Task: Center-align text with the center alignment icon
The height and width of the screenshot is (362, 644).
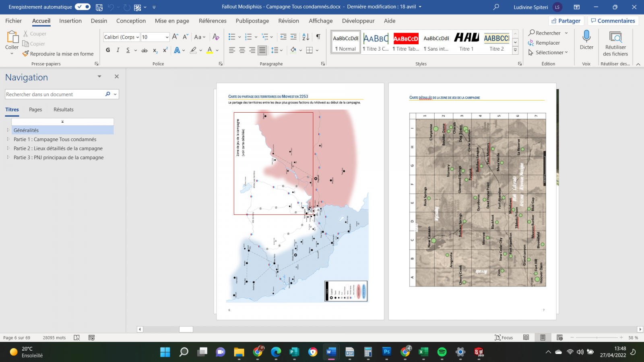Action: pyautogui.click(x=242, y=50)
